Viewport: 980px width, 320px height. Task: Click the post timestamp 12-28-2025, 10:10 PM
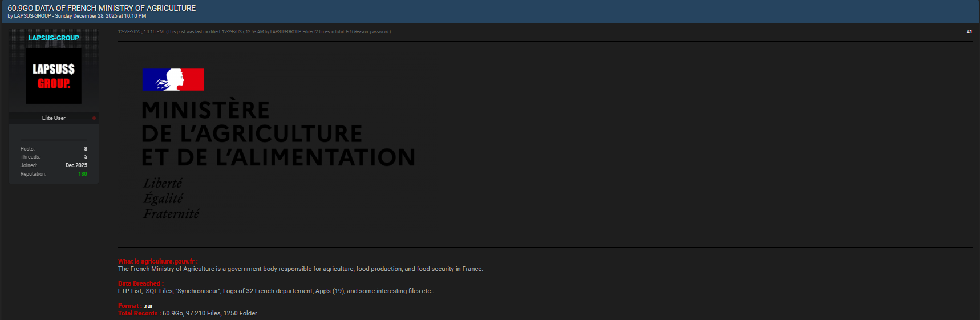pyautogui.click(x=140, y=32)
